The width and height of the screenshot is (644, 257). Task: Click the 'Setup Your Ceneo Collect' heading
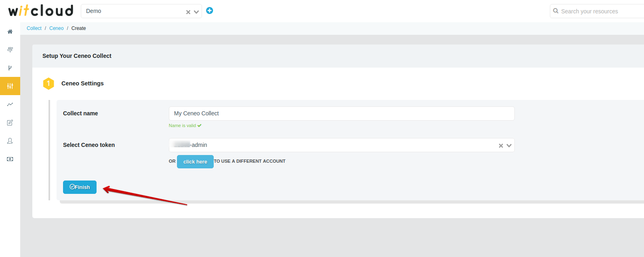click(x=77, y=56)
